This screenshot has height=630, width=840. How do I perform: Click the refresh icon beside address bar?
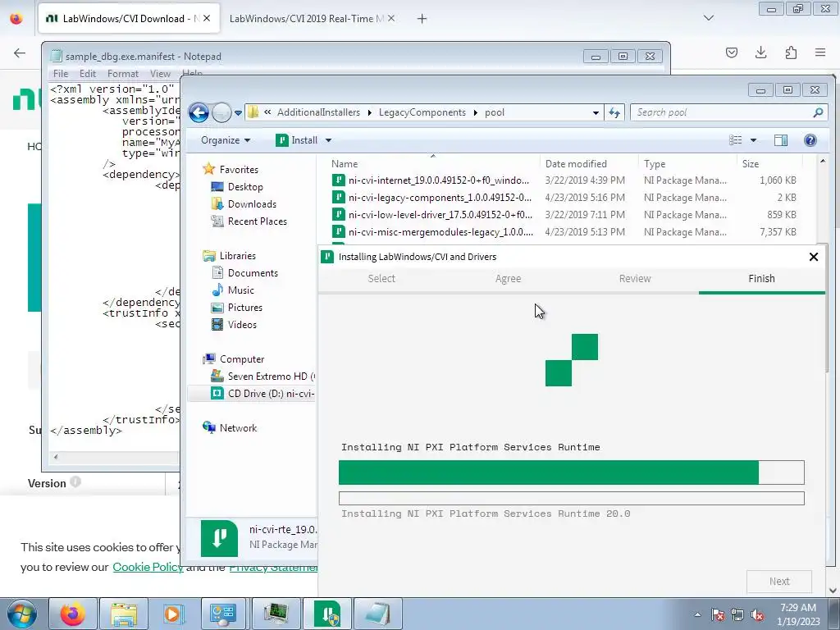coord(614,112)
